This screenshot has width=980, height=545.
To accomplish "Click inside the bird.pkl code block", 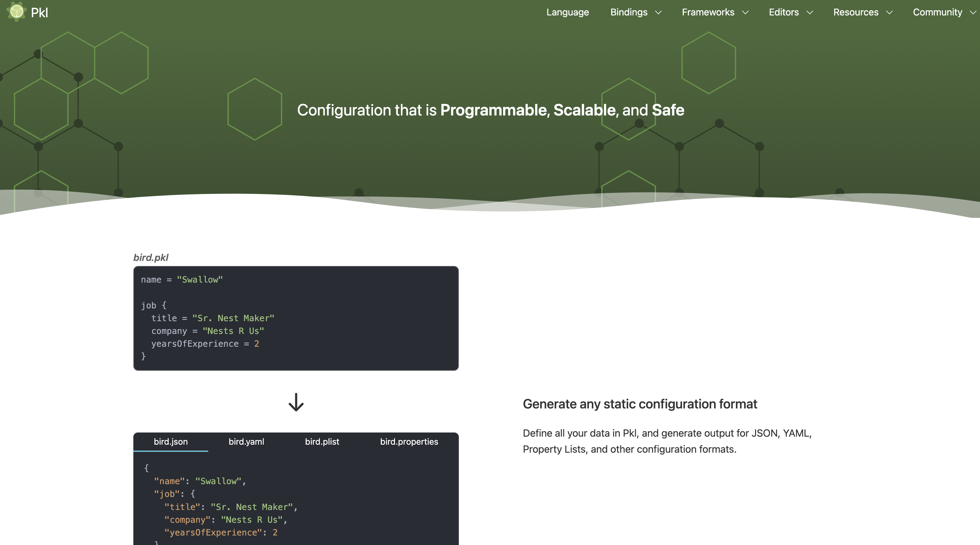I will tap(295, 318).
